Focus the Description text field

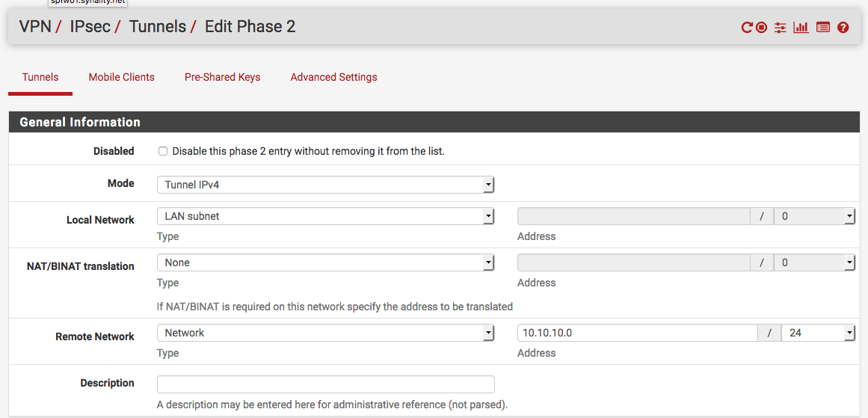[x=325, y=384]
